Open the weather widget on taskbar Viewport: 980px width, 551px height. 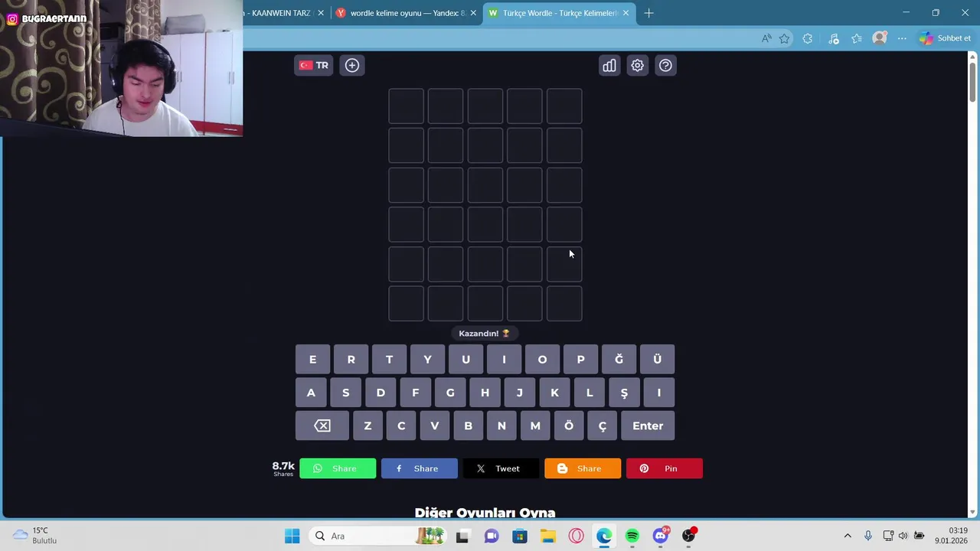(x=36, y=536)
